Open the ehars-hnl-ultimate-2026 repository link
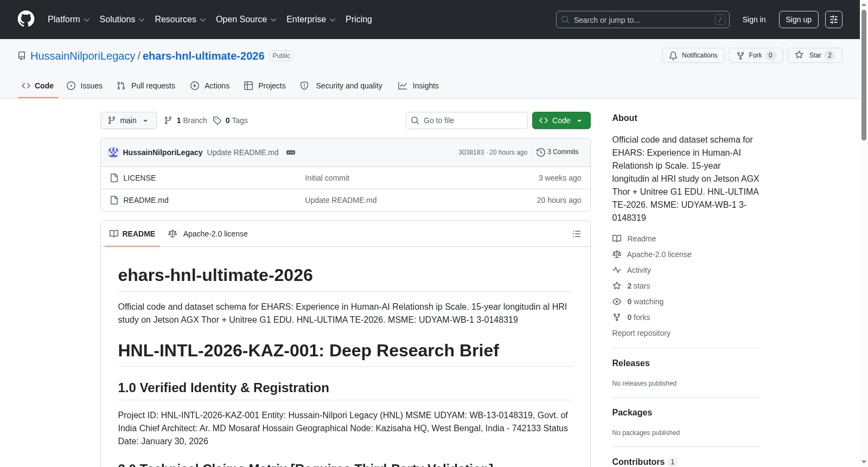The image size is (868, 467). click(203, 56)
